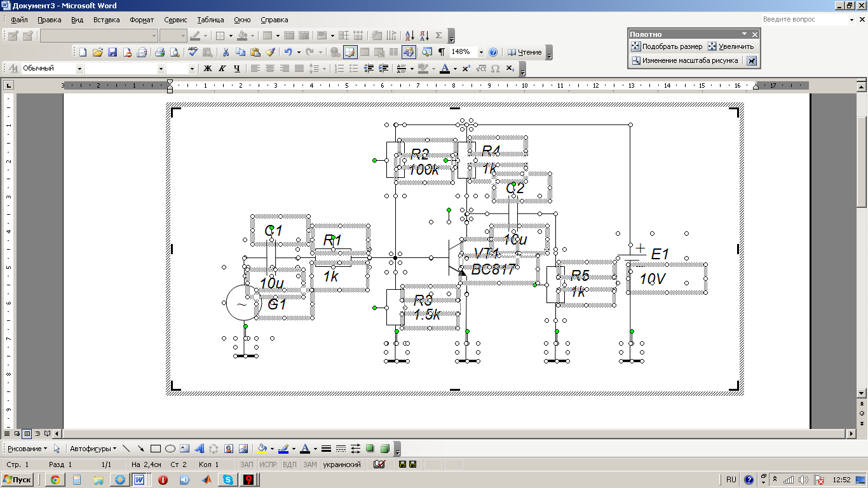Choose the Select Objects pointer tool
This screenshot has width=868, height=488.
57,448
